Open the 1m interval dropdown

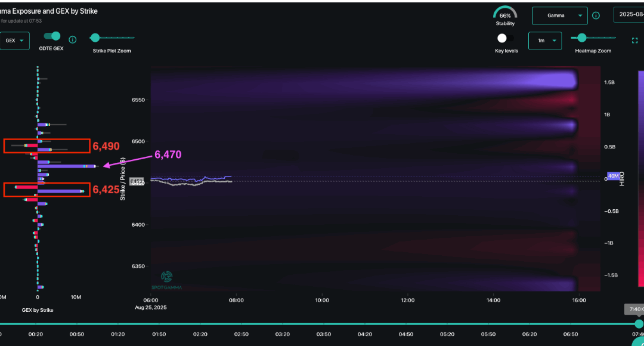pos(544,41)
